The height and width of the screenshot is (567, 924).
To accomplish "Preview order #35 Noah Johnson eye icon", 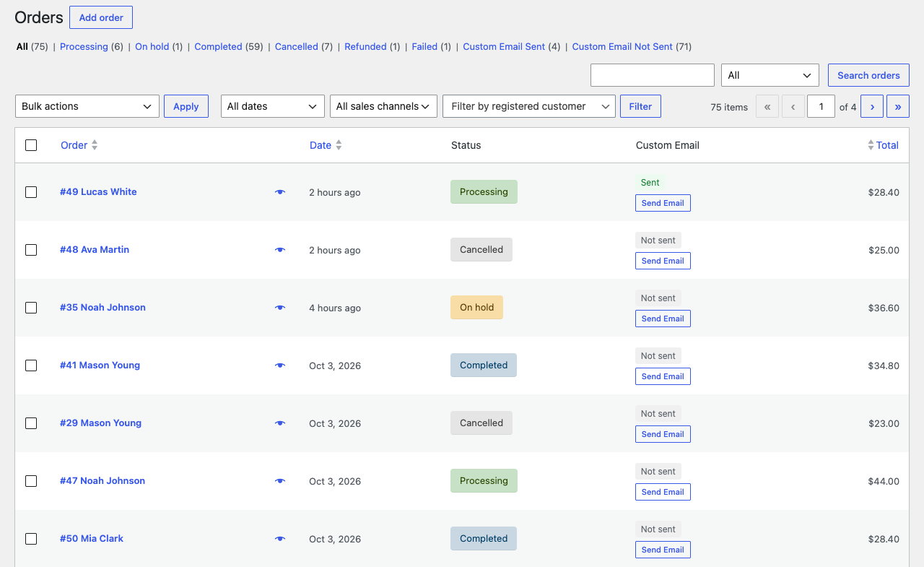I will click(280, 308).
